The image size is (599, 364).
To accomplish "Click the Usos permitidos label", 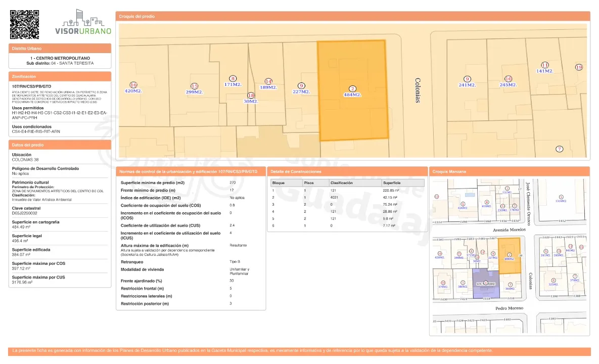I will point(28,108).
